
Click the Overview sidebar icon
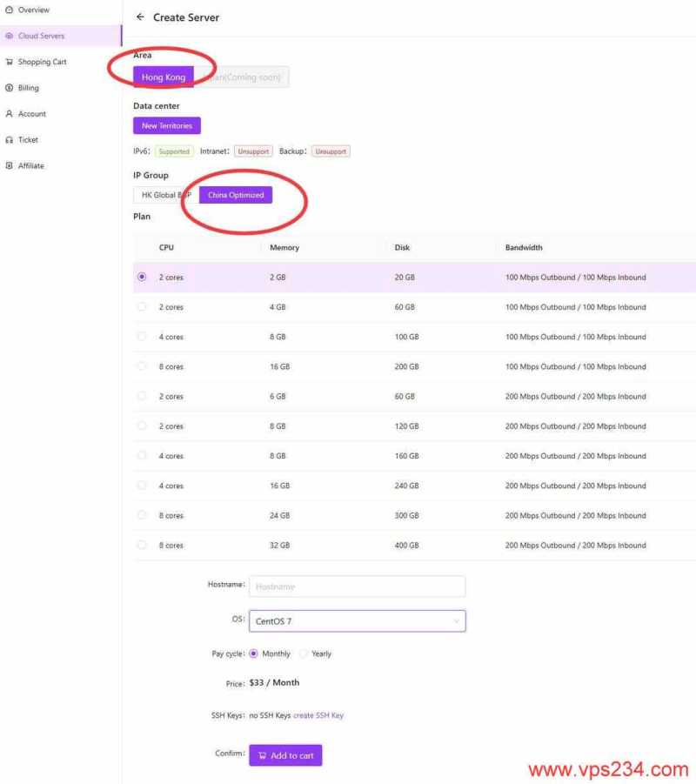[x=9, y=10]
